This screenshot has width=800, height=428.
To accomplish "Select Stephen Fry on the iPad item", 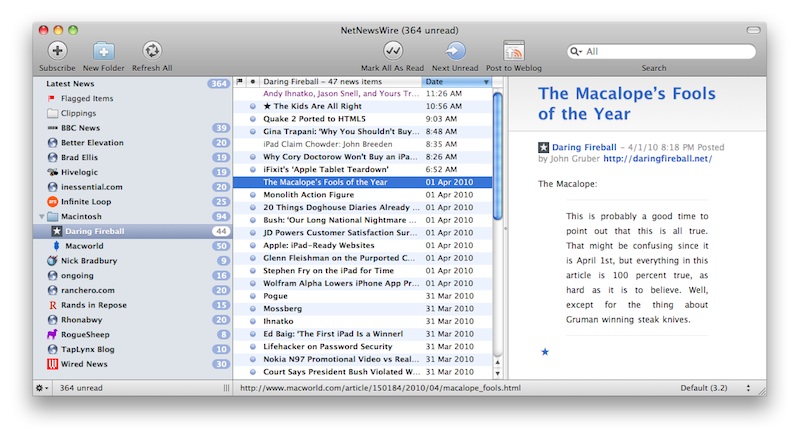I will [363, 271].
